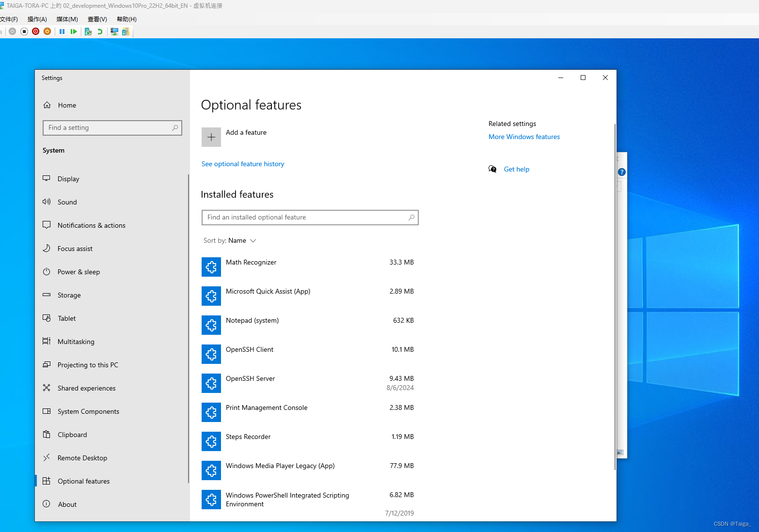
Task: Pause the virtual machine with the blue pause icon
Action: [x=62, y=31]
